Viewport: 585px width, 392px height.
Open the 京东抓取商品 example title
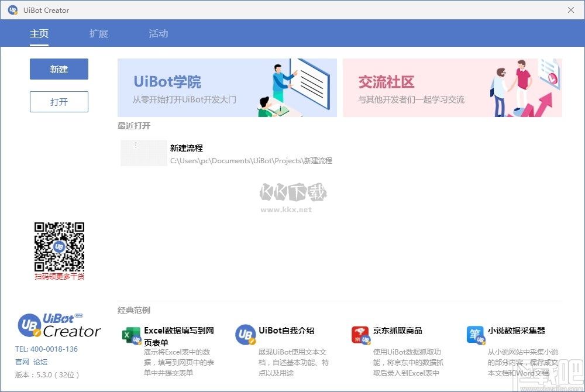click(x=398, y=331)
